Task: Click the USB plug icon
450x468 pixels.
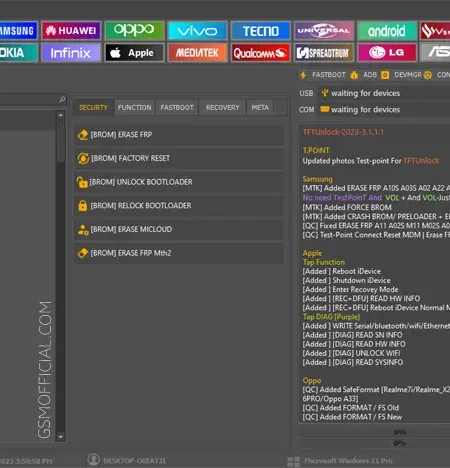Action: (x=324, y=93)
